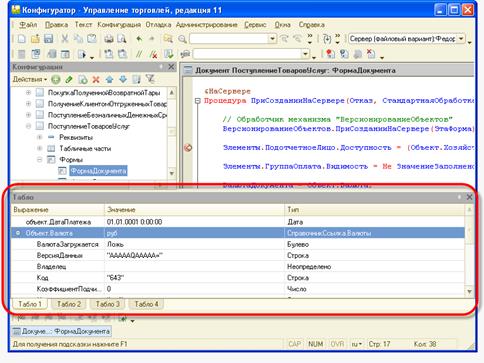Expand the Реквизиты tree node
This screenshot has width=484, height=363.
click(x=39, y=137)
